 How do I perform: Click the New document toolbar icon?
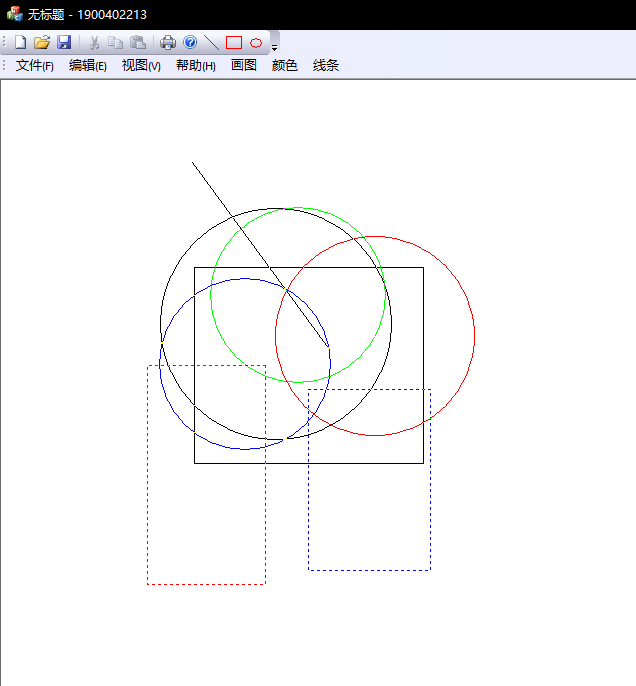21,42
